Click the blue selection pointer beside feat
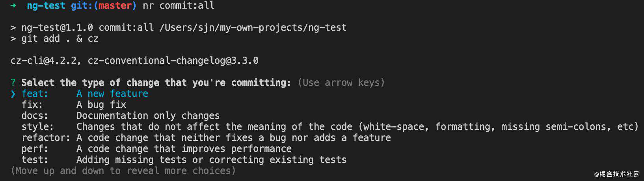Screen dimensions: 644x181 13,94
